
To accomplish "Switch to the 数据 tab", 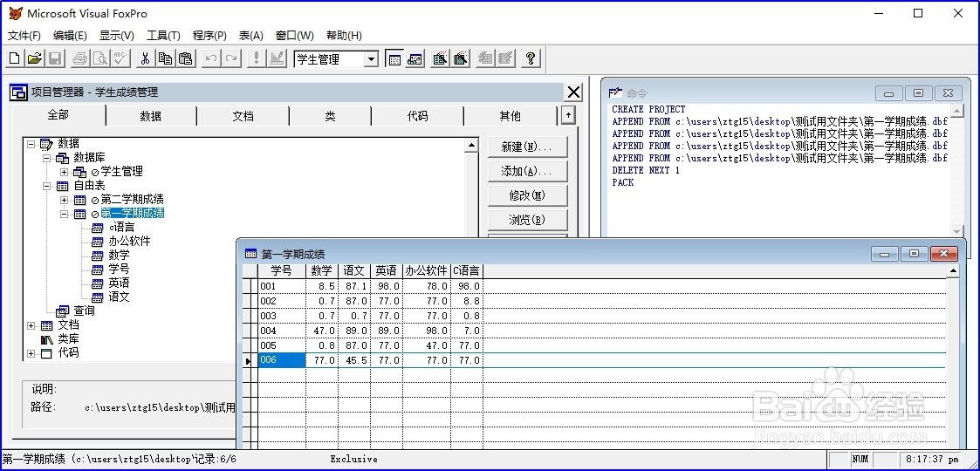I will pos(151,116).
